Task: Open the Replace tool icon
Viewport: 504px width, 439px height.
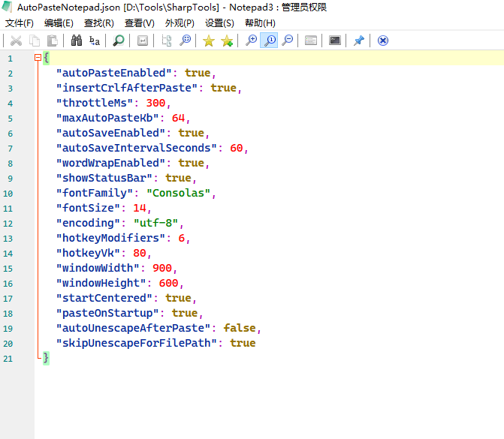Action: point(95,41)
